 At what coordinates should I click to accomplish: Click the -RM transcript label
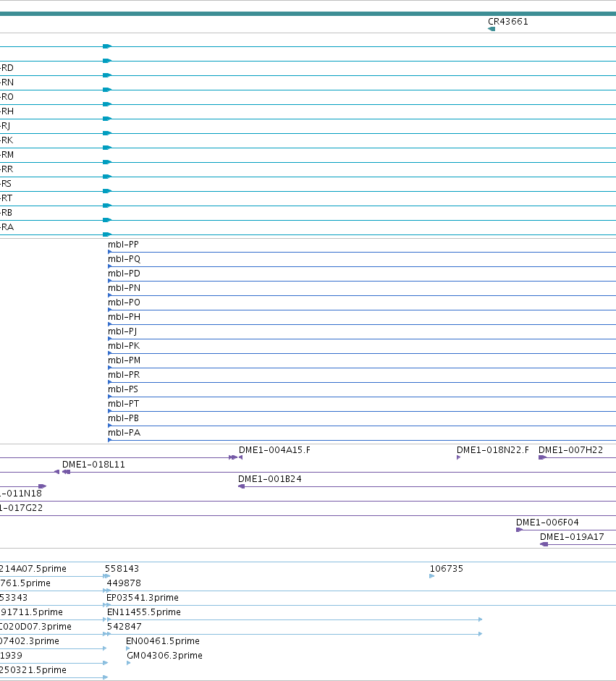click(x=7, y=155)
